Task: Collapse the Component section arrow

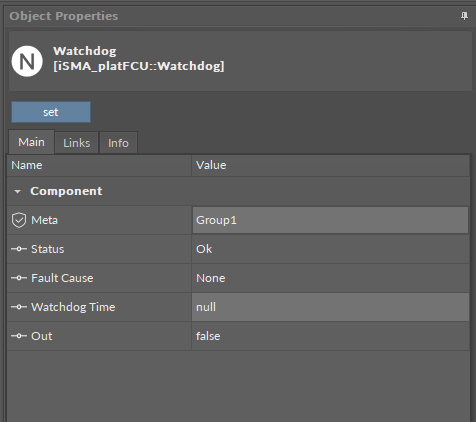Action: pos(17,191)
